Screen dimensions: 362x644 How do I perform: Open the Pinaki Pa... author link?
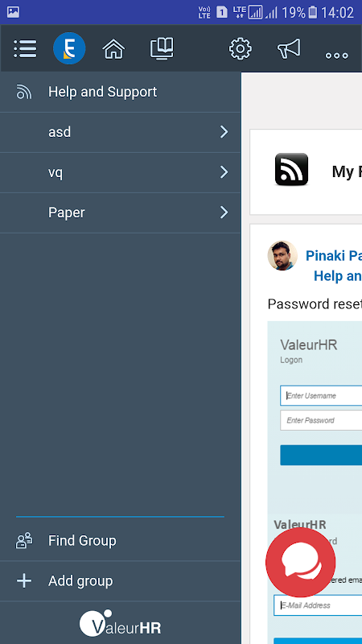click(334, 256)
